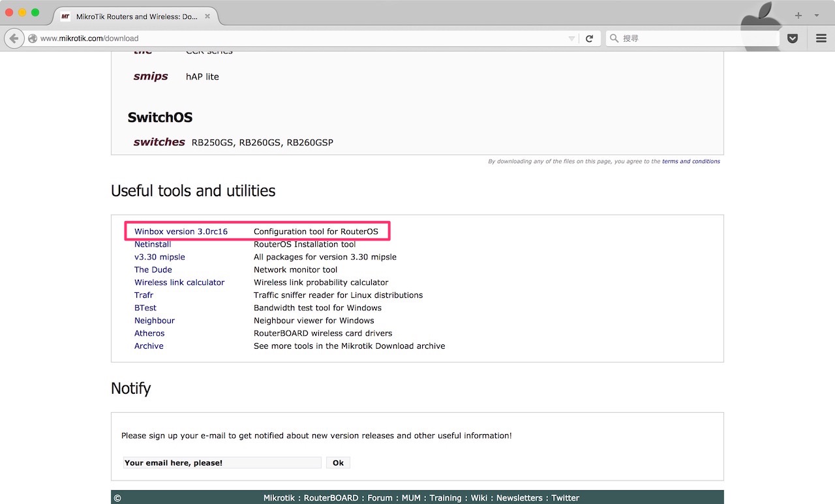Open a new tab with the plus icon
Image resolution: width=835 pixels, height=504 pixels.
click(x=798, y=15)
